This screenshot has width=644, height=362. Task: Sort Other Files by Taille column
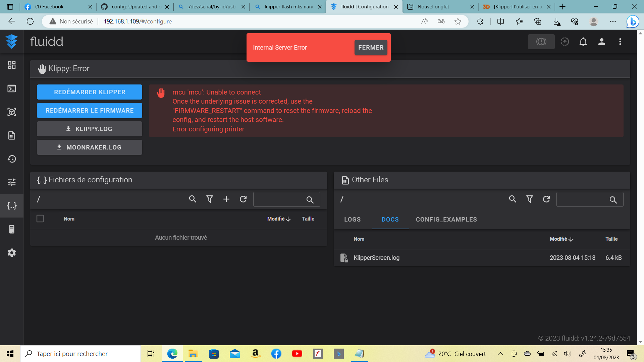coord(611,239)
